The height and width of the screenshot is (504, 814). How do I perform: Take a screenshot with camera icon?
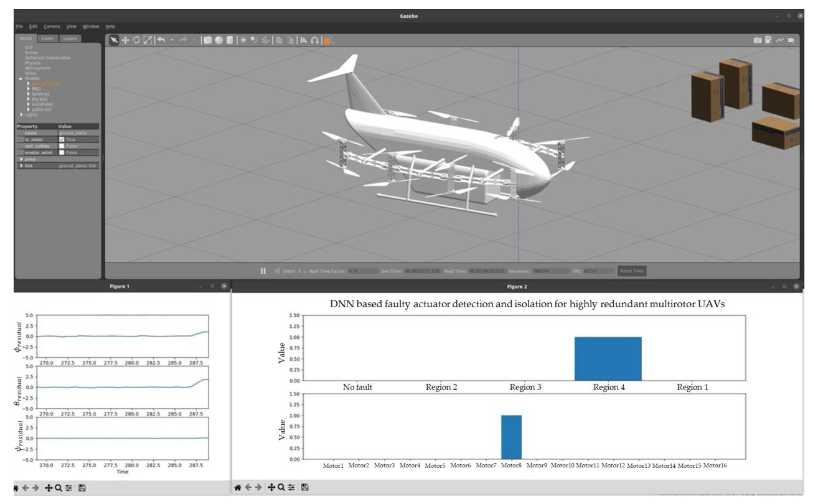coord(757,40)
